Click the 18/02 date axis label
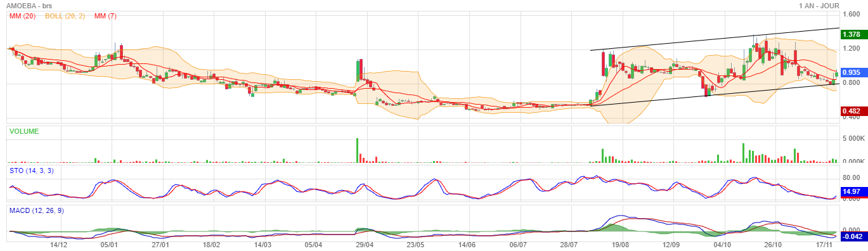 (211, 244)
